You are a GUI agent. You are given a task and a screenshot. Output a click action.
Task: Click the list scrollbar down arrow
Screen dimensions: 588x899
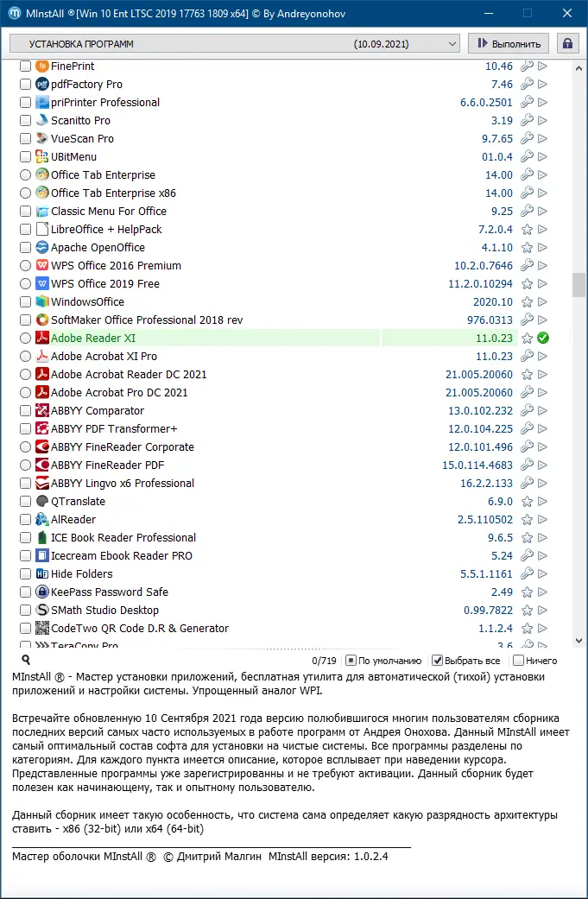pos(579,641)
